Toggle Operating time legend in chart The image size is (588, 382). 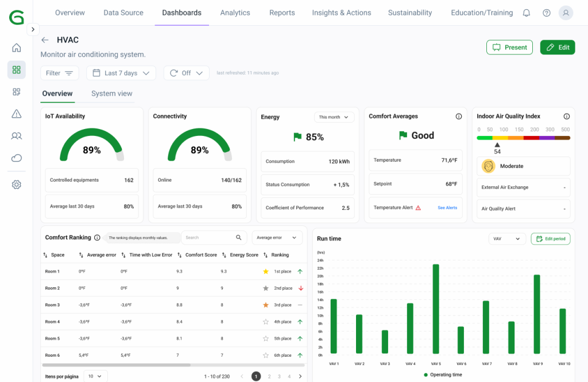(442, 375)
